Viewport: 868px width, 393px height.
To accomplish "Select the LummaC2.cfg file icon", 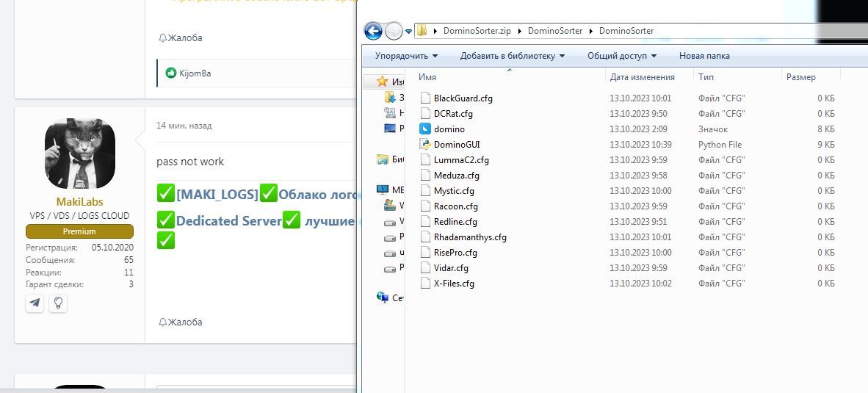I will (425, 160).
